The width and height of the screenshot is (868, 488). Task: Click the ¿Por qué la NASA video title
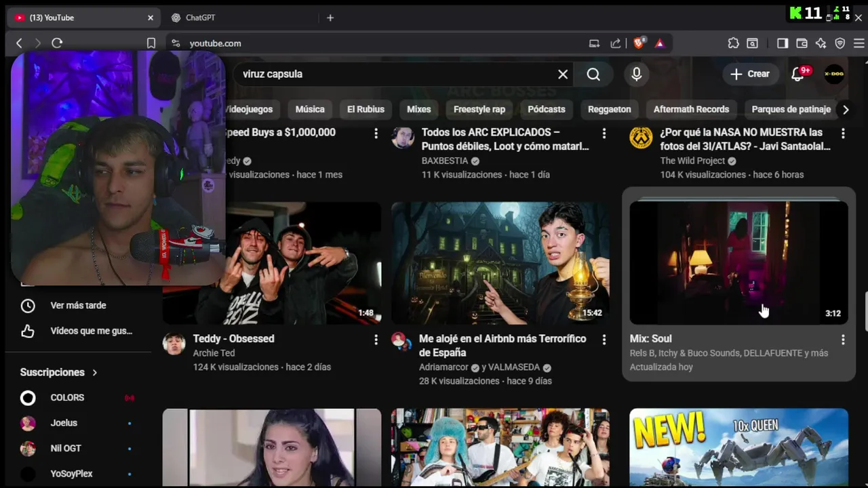745,140
